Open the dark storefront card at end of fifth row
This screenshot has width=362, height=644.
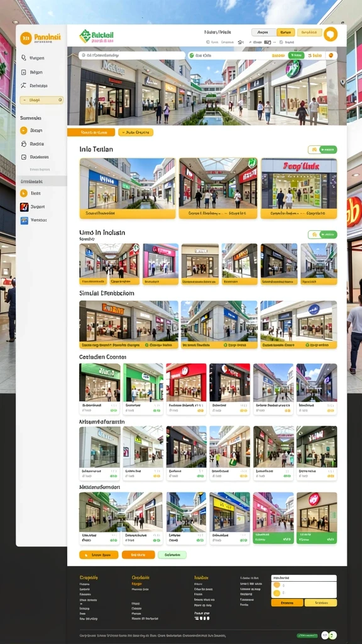(317, 453)
